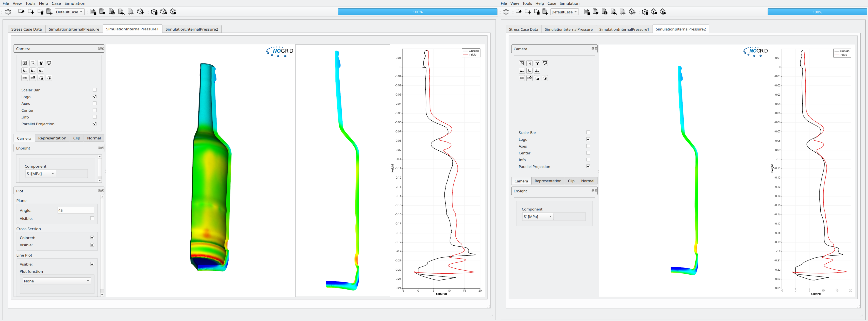Switch view to the Z axis orientation
868x321 pixels.
[41, 70]
